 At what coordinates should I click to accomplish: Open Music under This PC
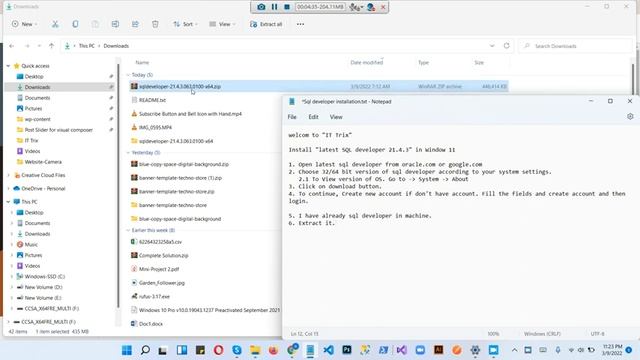coord(31,244)
